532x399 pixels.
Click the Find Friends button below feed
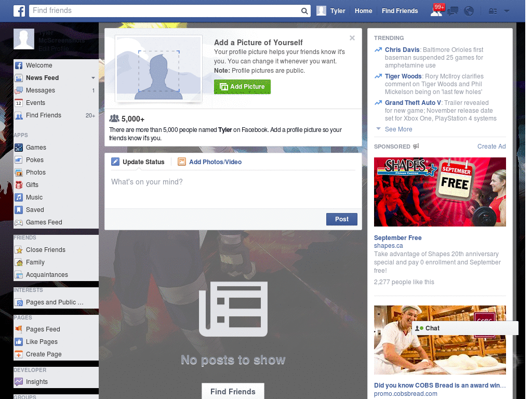pos(233,391)
